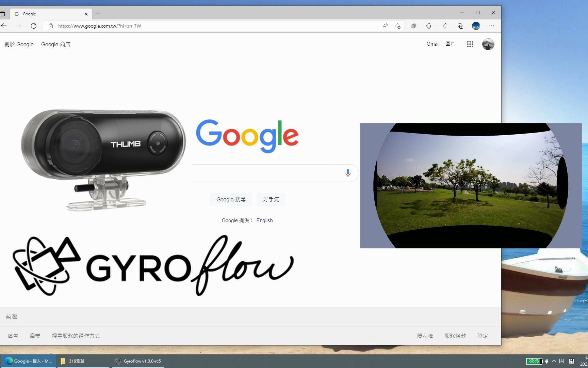Switch Google language to English
Screen dimensions: 588x368
264,220
